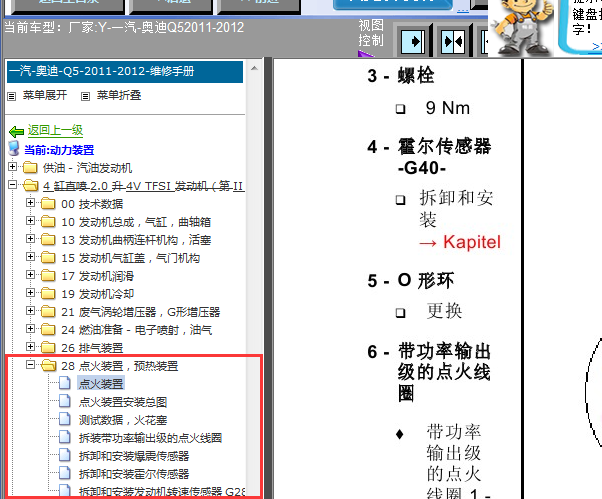Viewport: 602px width, 499px height.
Task: Click the 当前:动力装置 heading
Action: [x=59, y=150]
